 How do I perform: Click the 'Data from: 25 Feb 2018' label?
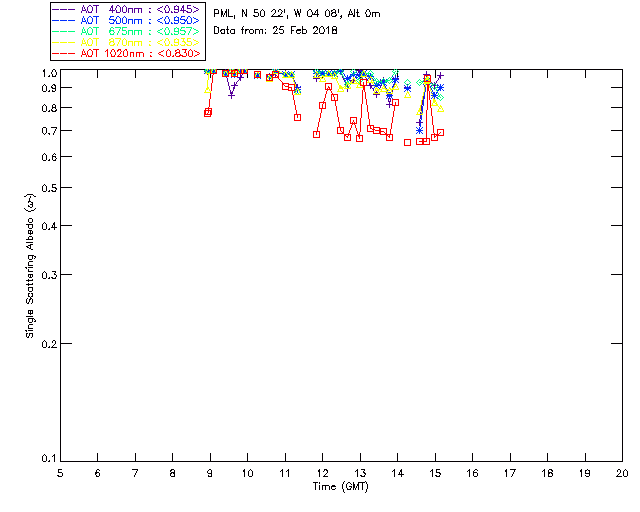point(276,31)
